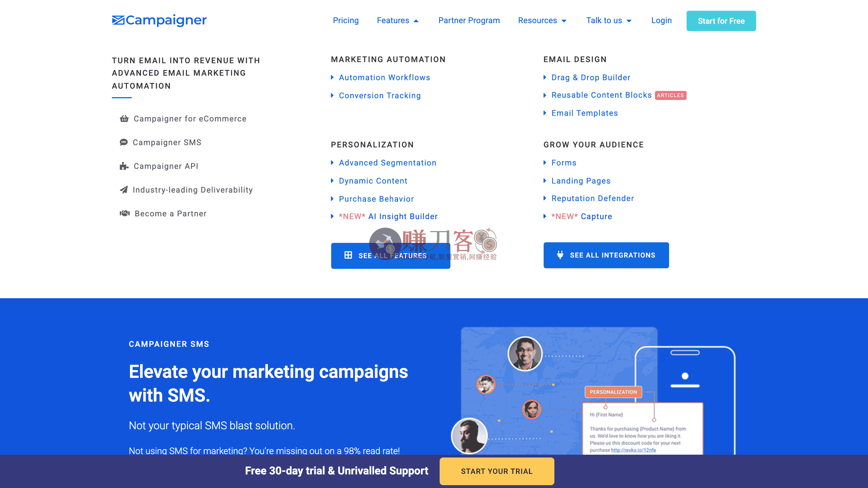868x488 pixels.
Task: Open Email Templates link
Action: point(585,113)
